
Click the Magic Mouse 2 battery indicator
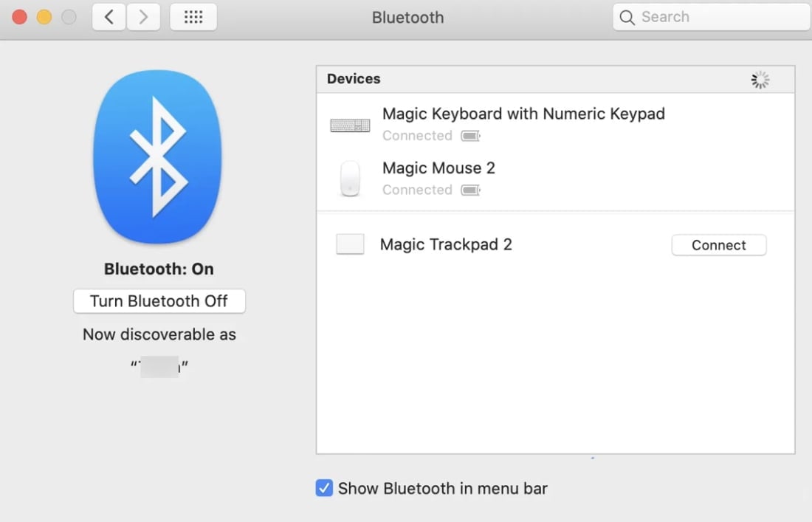tap(471, 190)
